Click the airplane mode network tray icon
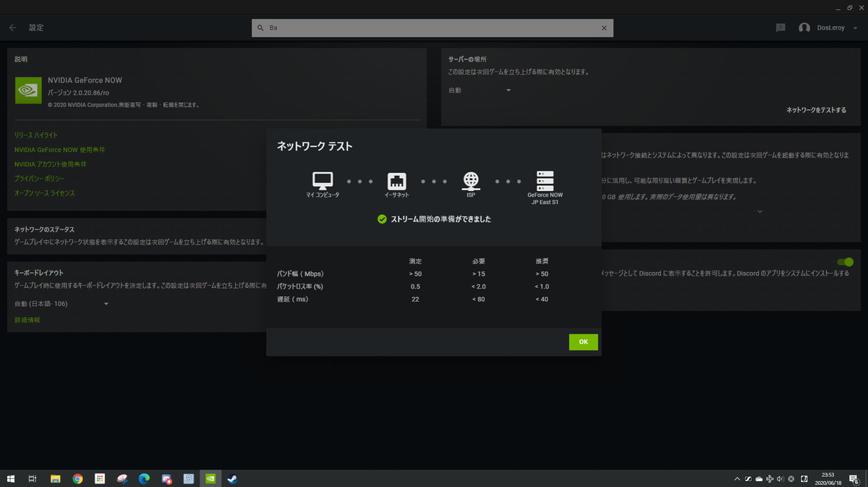This screenshot has height=487, width=868. 770,478
